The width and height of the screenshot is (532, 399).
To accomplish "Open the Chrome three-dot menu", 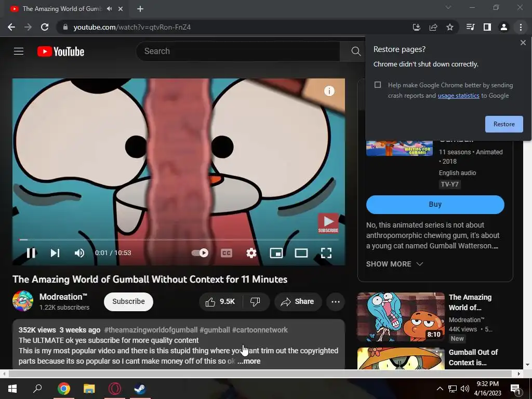I will pos(521,27).
